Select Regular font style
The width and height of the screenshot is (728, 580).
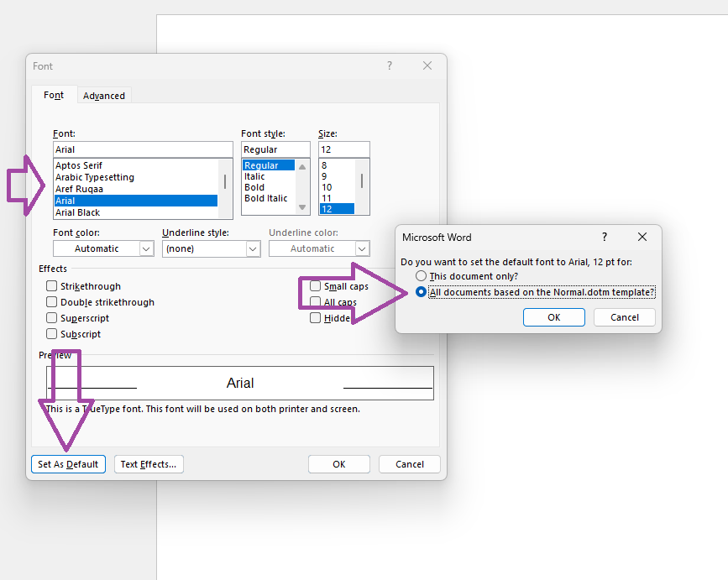click(269, 165)
